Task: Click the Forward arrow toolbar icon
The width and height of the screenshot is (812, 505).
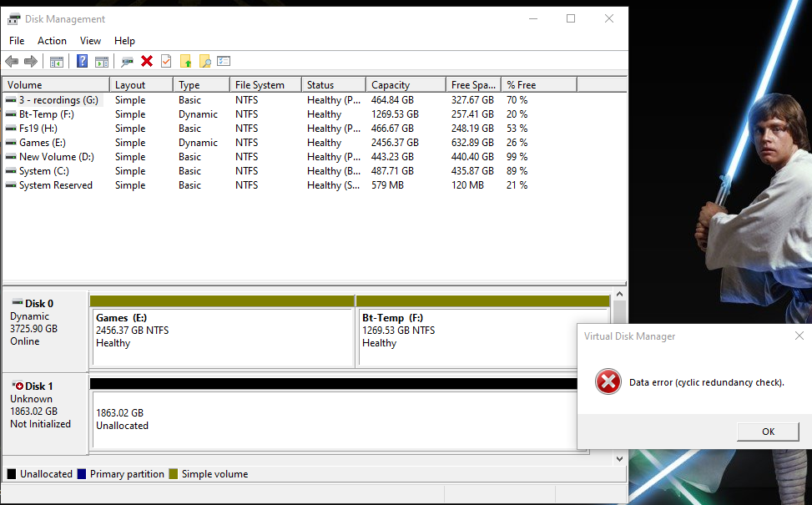Action: pyautogui.click(x=31, y=62)
